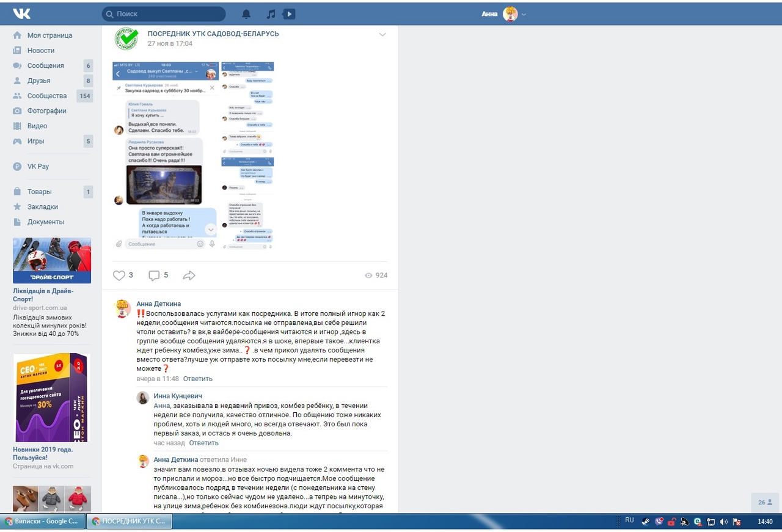782x532 pixels.
Task: Reply to Инна Кунцевич's comment
Action: click(x=203, y=443)
